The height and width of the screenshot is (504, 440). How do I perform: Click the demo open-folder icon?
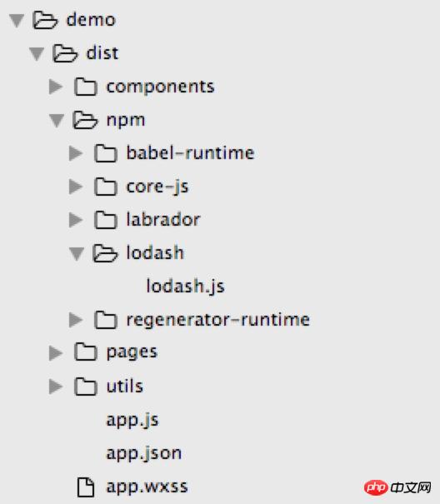click(45, 20)
